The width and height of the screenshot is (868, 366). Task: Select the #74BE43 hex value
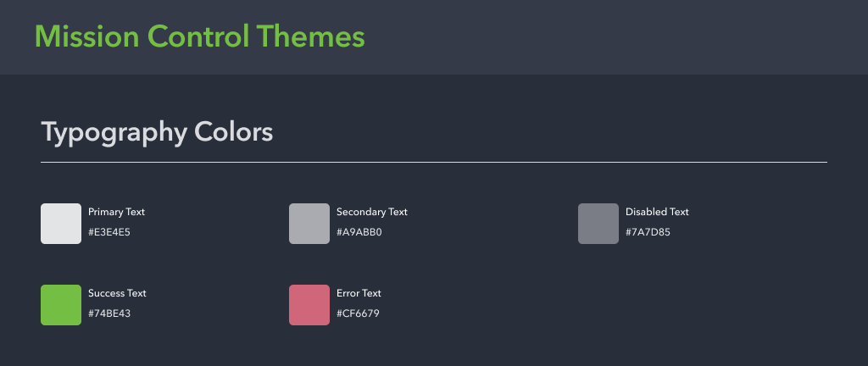coord(108,313)
